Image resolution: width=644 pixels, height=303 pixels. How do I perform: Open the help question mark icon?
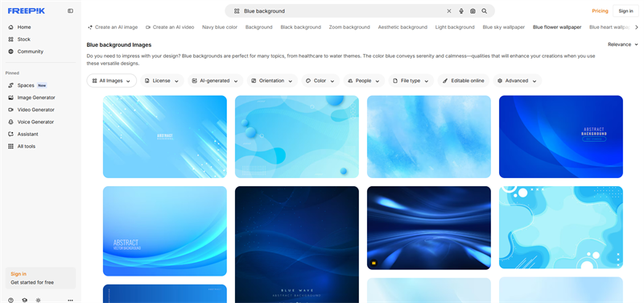[10, 300]
